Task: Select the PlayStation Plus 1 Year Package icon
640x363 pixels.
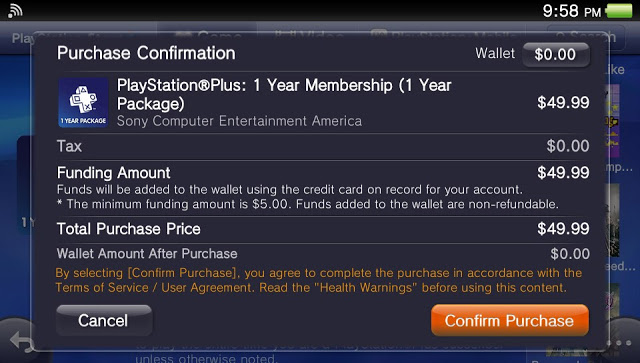Action: coord(83,103)
